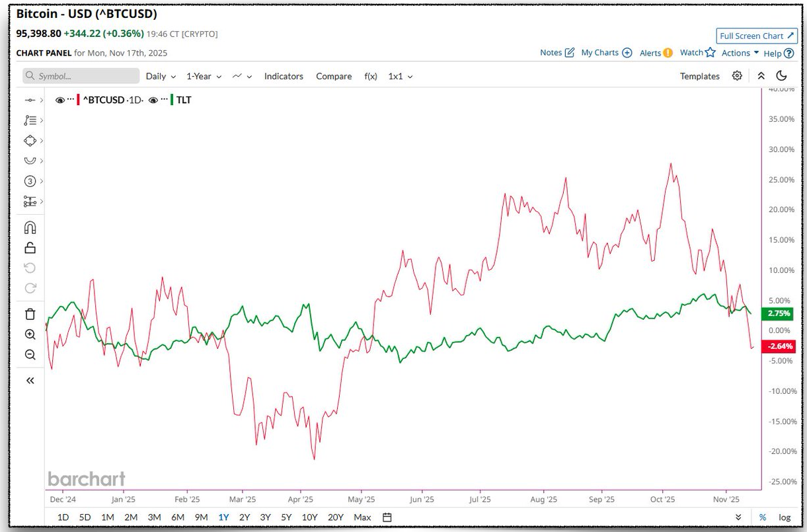This screenshot has width=807, height=532.
Task: Select the 3M range
Action: pos(154,517)
